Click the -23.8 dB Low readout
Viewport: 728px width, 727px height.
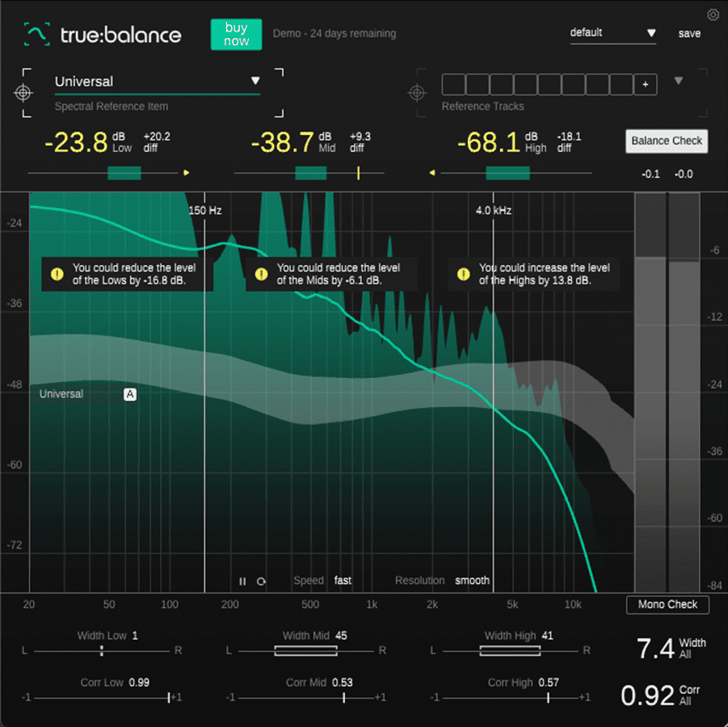click(x=76, y=142)
